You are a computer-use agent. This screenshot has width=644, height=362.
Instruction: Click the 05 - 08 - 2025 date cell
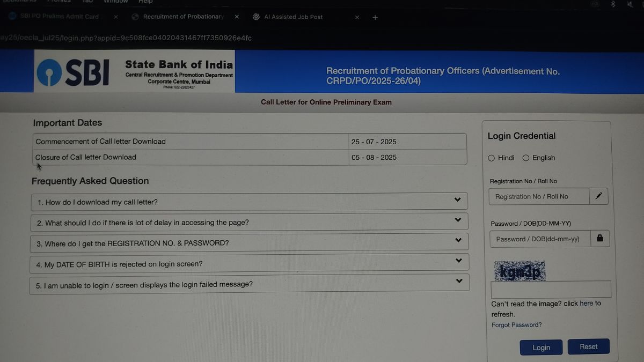pos(407,157)
